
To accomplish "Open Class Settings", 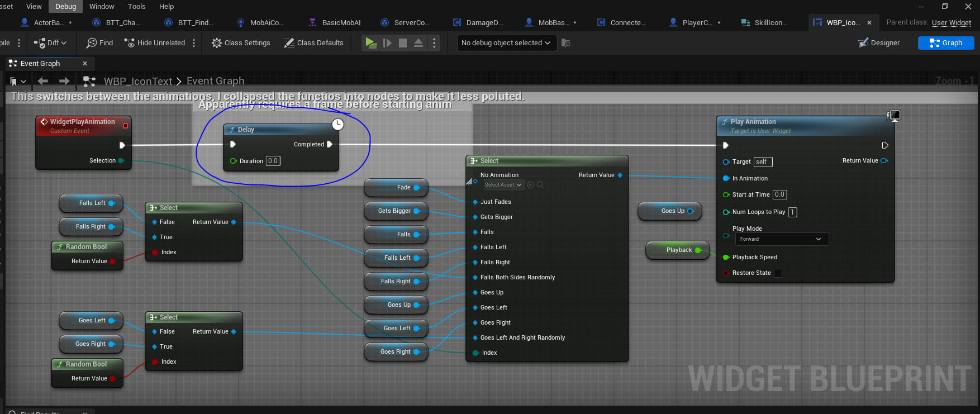I will pos(241,43).
